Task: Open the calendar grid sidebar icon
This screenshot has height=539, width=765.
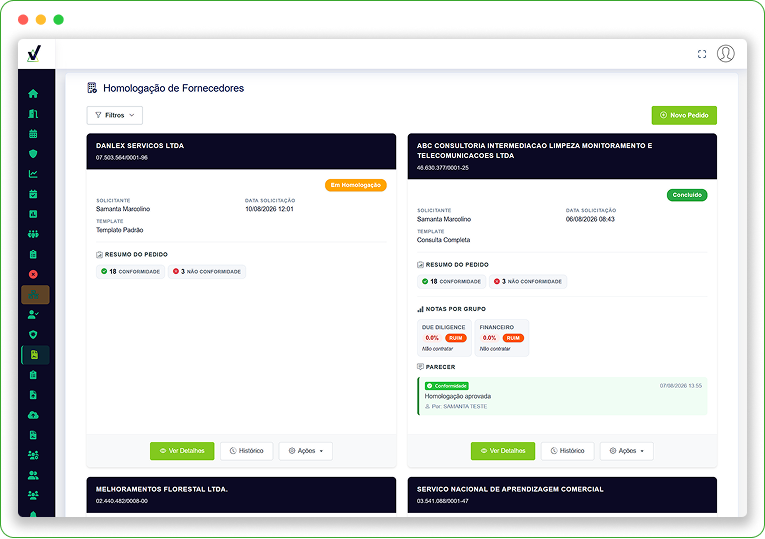Action: [33, 134]
